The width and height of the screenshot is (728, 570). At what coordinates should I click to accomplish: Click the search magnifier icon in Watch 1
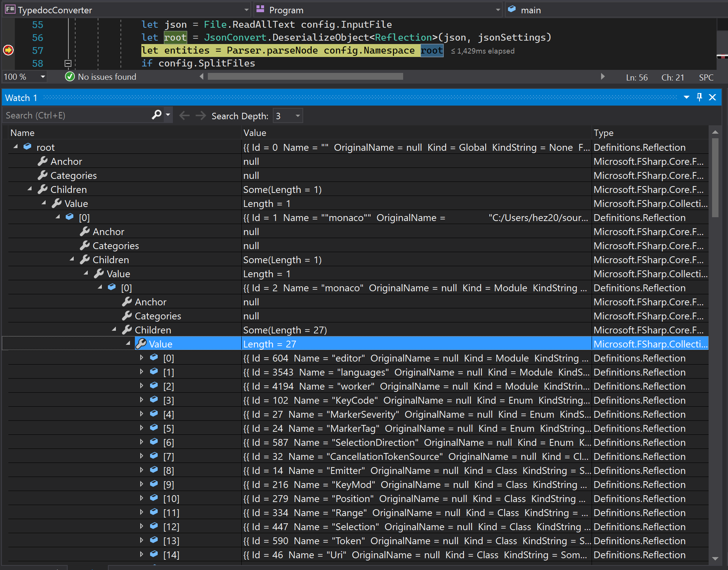tap(156, 115)
